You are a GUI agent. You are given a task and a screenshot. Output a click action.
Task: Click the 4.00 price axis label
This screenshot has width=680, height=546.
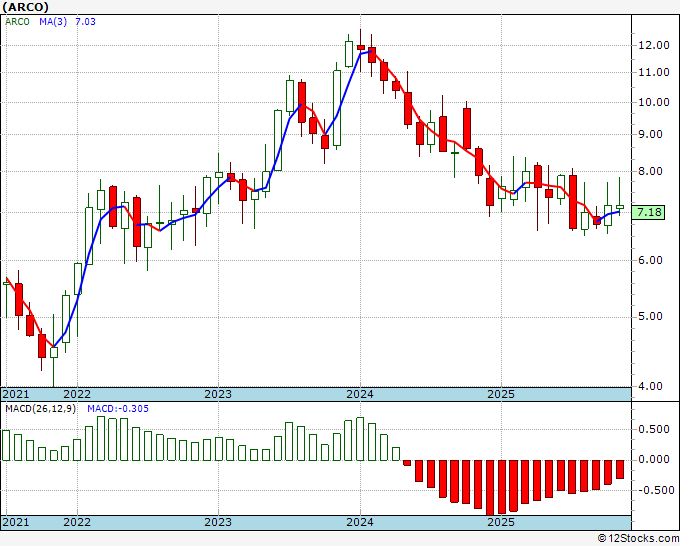coord(650,386)
